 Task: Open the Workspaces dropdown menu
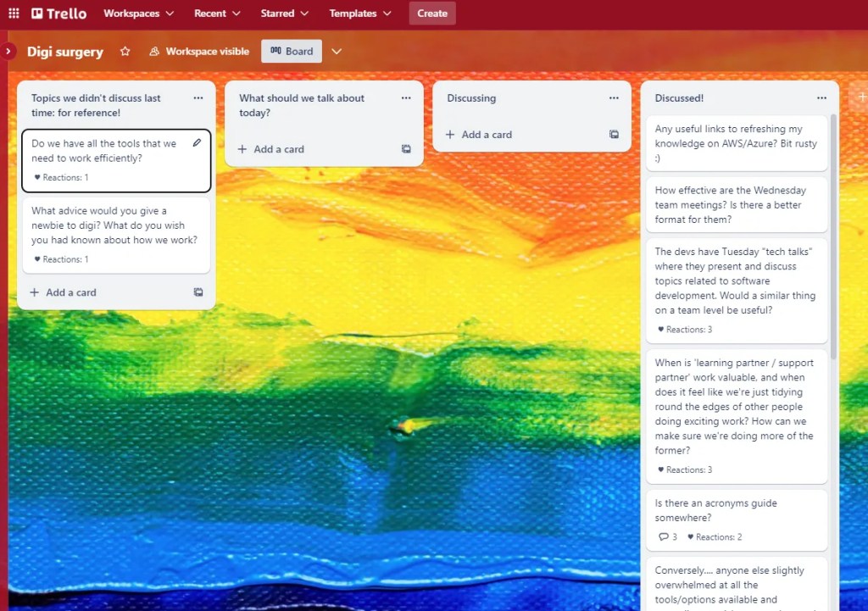(138, 14)
